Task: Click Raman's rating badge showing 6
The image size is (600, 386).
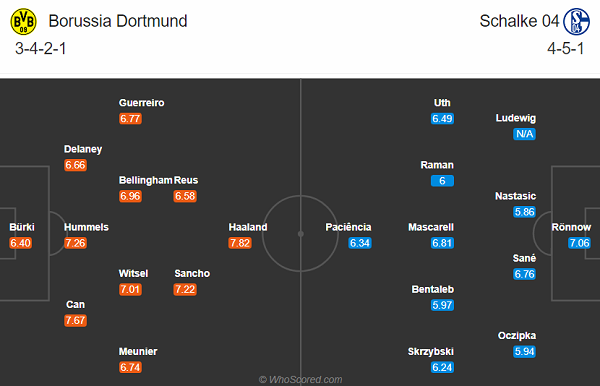Action: pos(442,181)
